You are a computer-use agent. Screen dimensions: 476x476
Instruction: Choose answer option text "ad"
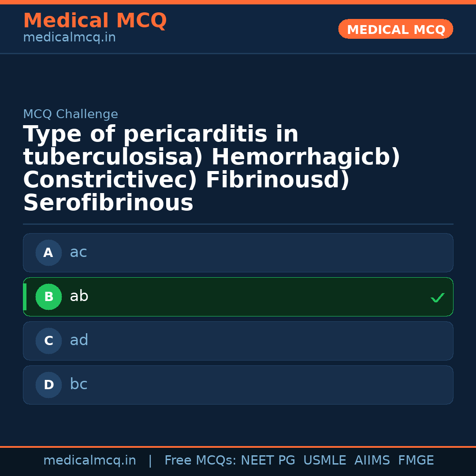click(79, 341)
